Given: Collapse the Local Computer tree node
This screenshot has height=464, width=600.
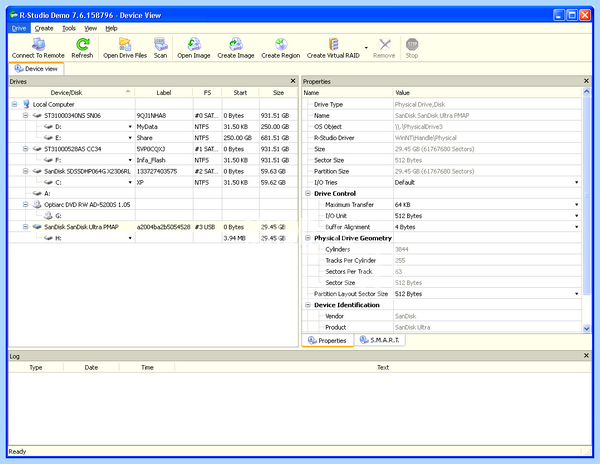Looking at the screenshot, I should 15,104.
